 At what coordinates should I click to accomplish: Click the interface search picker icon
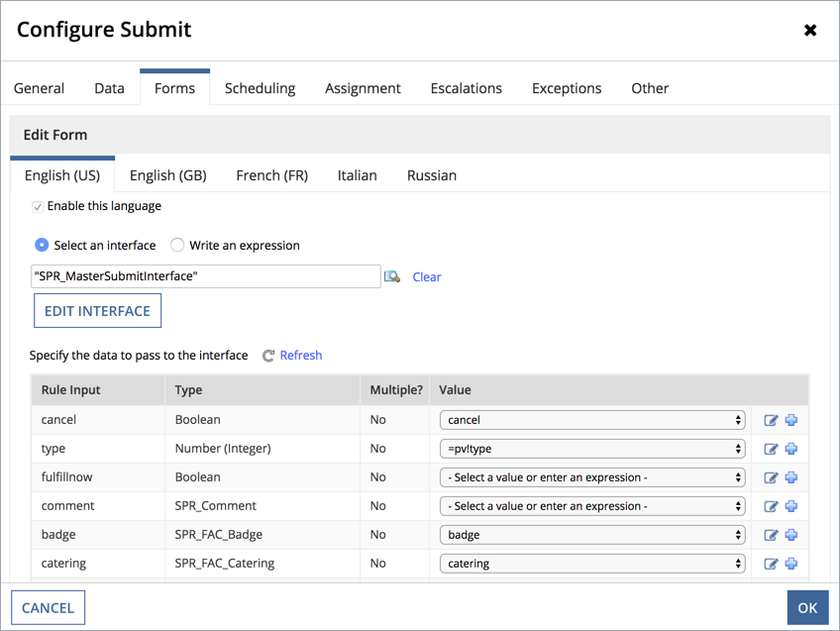392,277
